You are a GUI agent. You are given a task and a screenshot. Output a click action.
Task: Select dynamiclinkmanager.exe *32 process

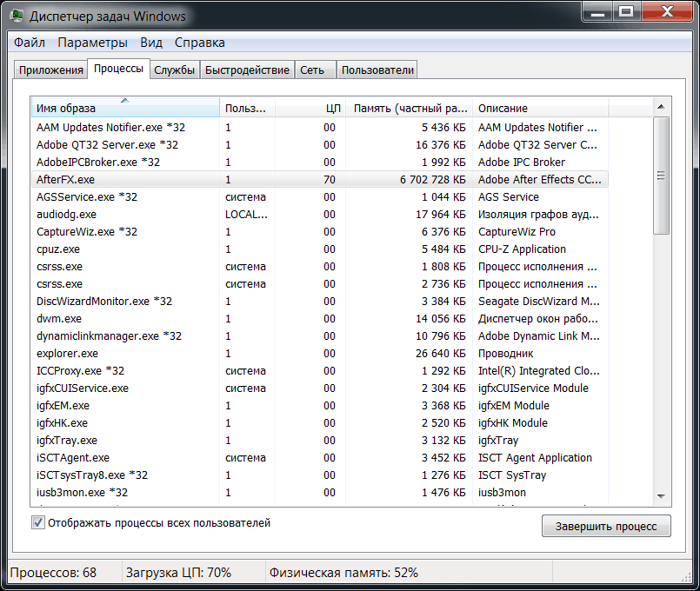click(320, 335)
